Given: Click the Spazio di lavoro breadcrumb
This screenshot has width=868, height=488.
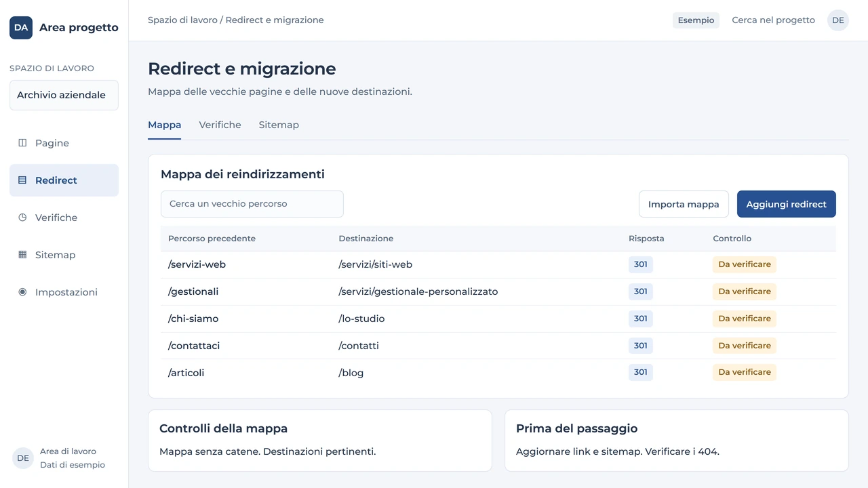Looking at the screenshot, I should click(x=182, y=20).
